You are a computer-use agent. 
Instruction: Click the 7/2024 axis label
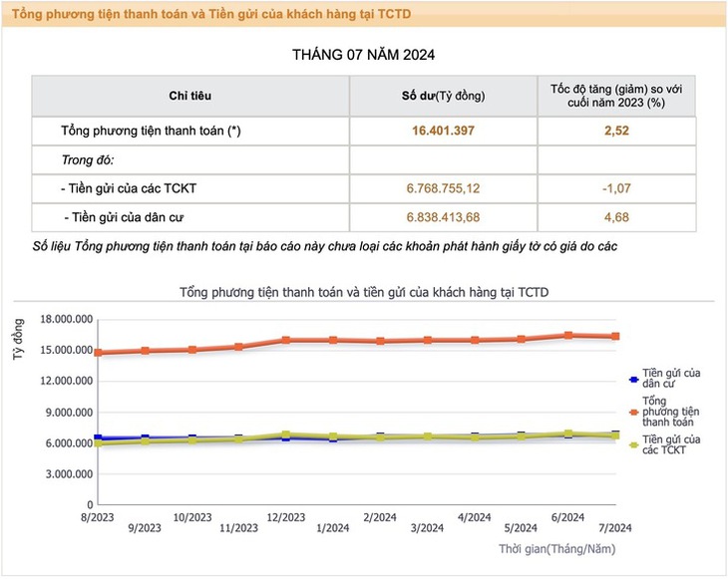click(x=615, y=528)
